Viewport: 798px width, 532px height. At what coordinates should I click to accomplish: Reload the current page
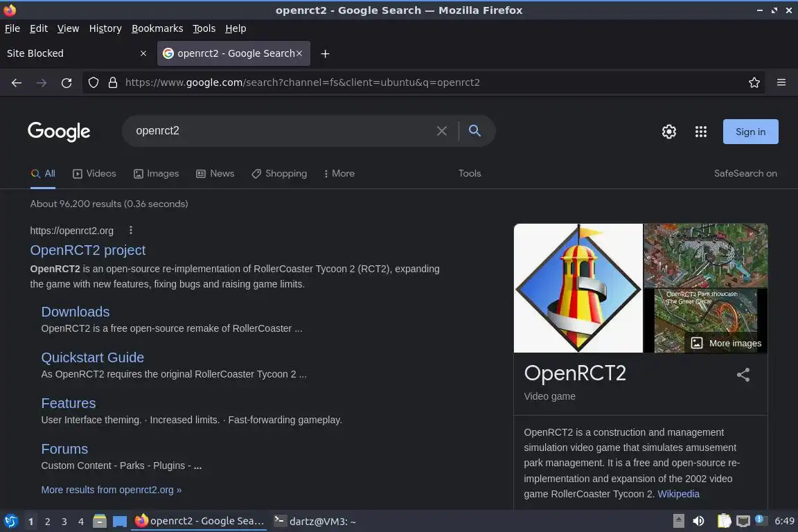click(66, 82)
